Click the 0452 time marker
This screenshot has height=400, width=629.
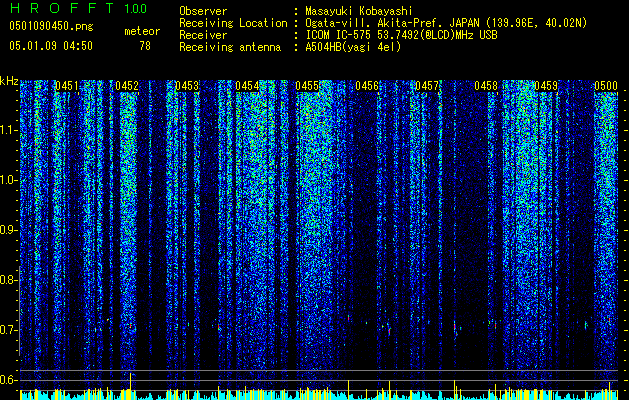[x=127, y=86]
